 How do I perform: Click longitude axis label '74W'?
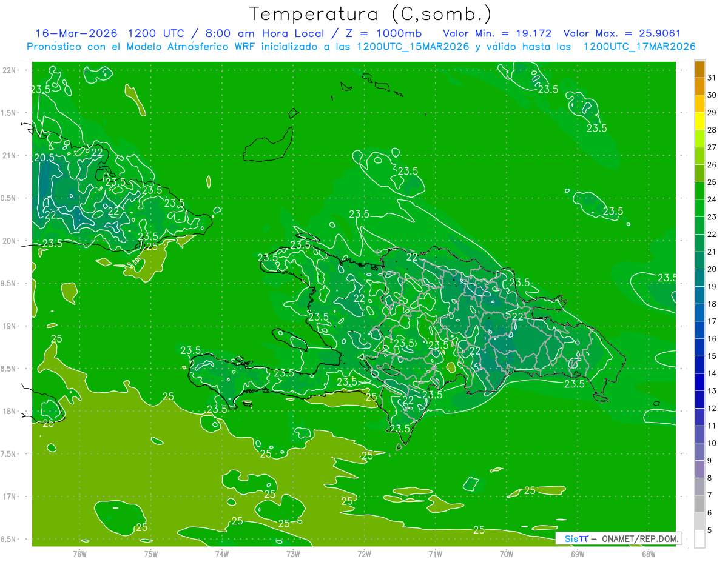click(x=222, y=554)
